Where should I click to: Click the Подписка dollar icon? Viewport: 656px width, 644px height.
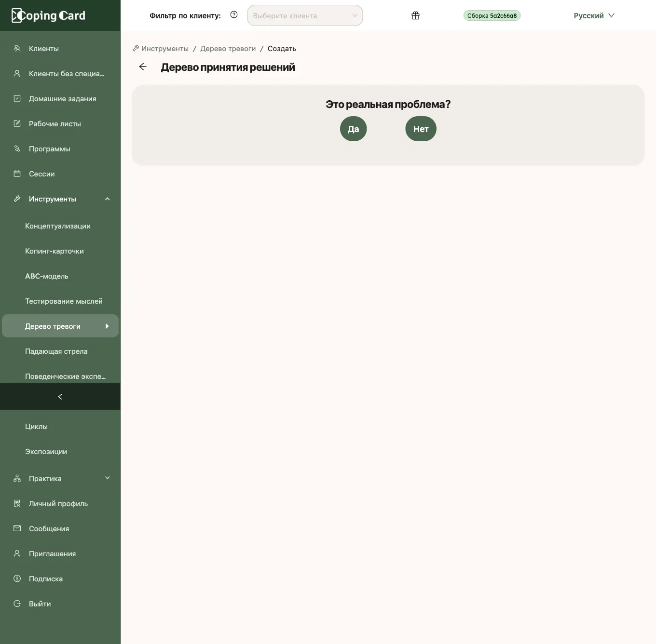point(17,578)
